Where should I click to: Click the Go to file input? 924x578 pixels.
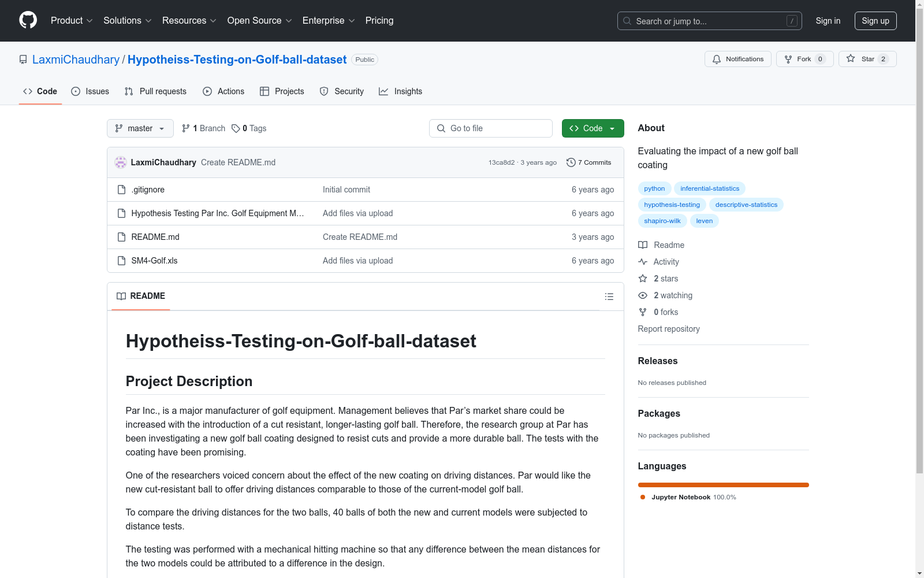[x=491, y=128]
